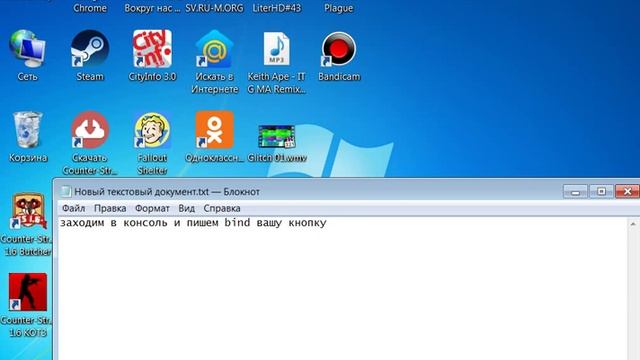The height and width of the screenshot is (360, 640).
Task: Click the LiterHD#43 desktop label
Action: (x=277, y=8)
